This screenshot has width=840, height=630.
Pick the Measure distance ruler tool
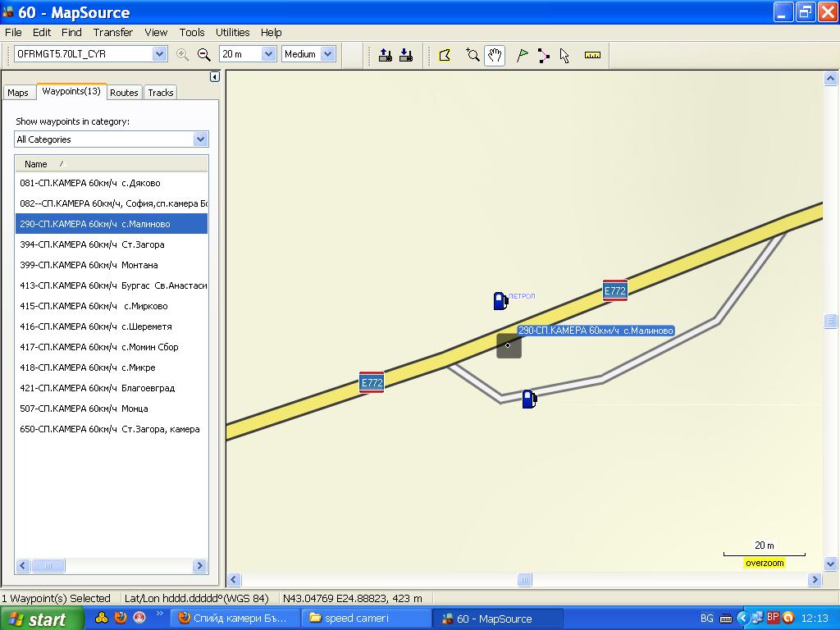592,55
